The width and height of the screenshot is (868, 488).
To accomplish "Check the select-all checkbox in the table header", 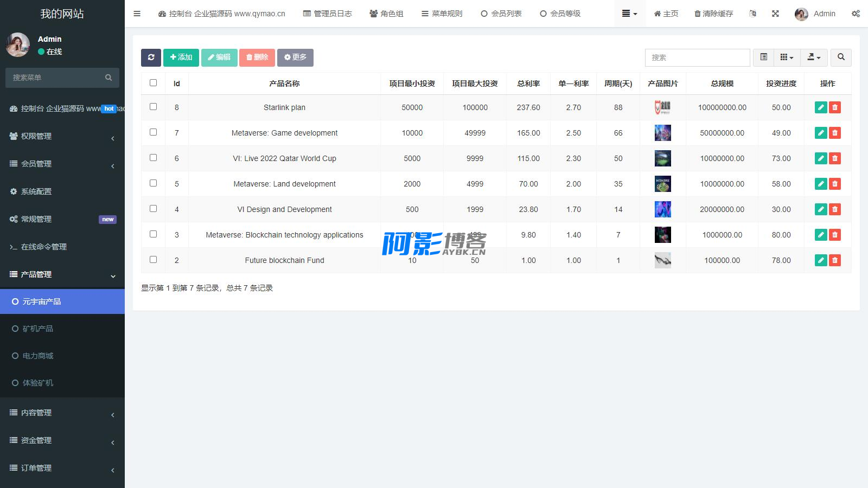I will click(x=153, y=83).
